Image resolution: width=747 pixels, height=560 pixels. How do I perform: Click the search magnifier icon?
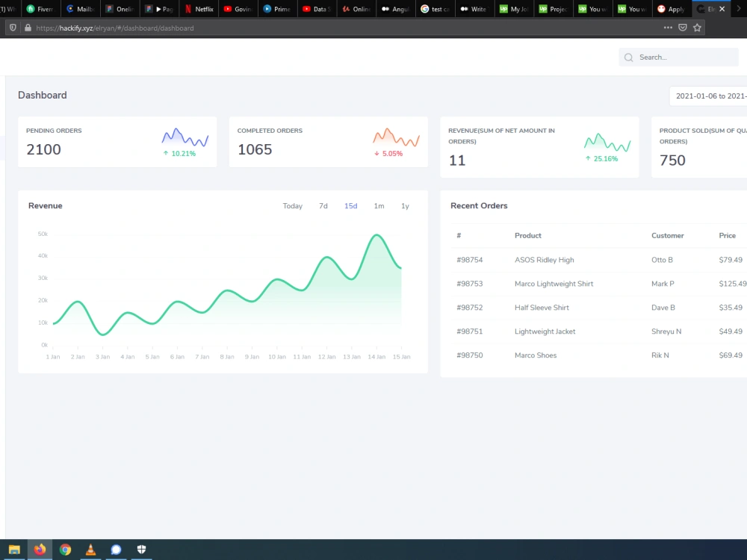pyautogui.click(x=629, y=57)
